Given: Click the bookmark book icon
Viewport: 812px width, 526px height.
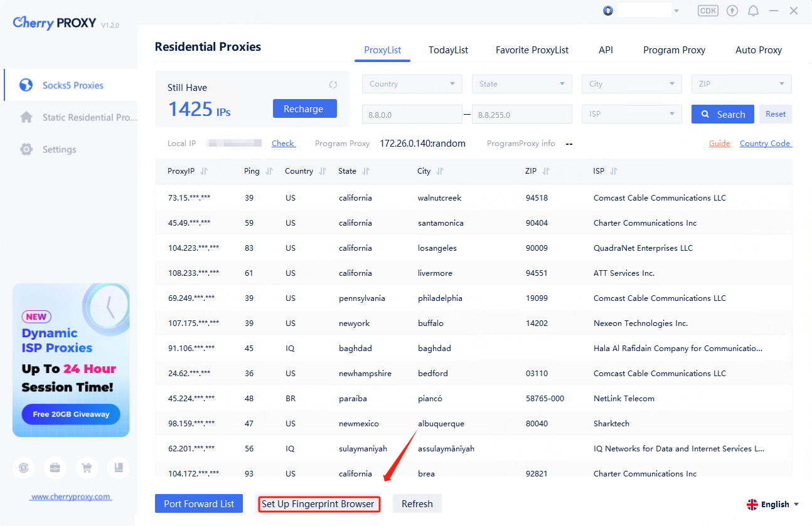Looking at the screenshot, I should (118, 468).
